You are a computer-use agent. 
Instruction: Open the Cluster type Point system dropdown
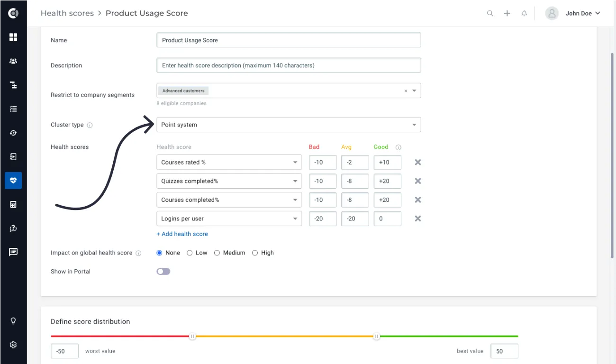coord(289,125)
